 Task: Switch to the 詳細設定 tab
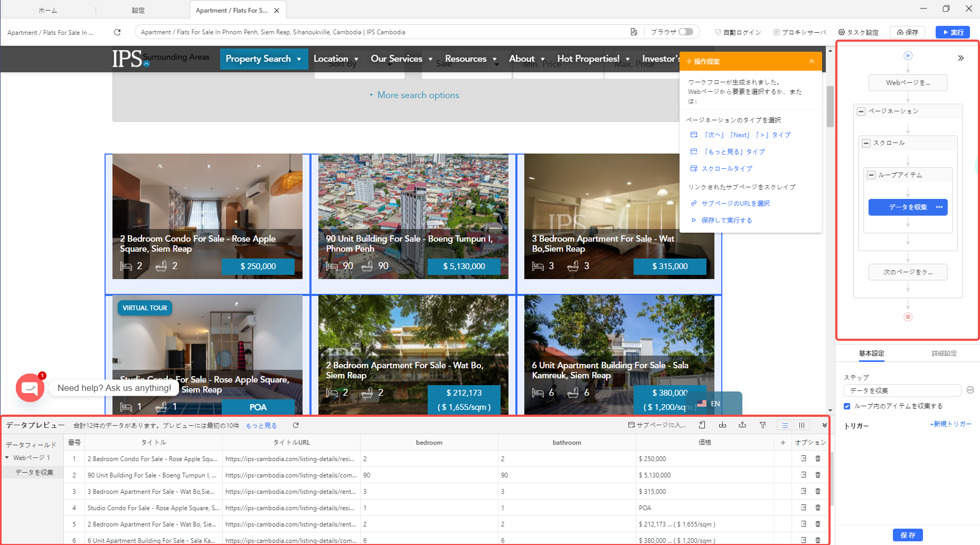tap(944, 353)
